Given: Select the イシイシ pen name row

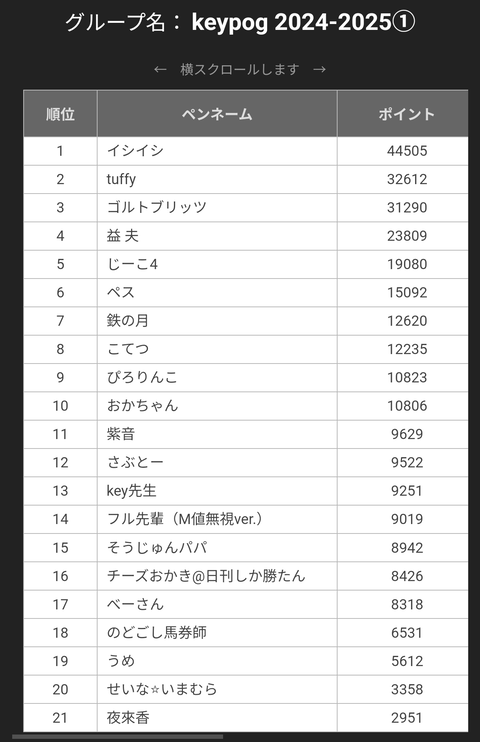Looking at the screenshot, I should pos(246,151).
